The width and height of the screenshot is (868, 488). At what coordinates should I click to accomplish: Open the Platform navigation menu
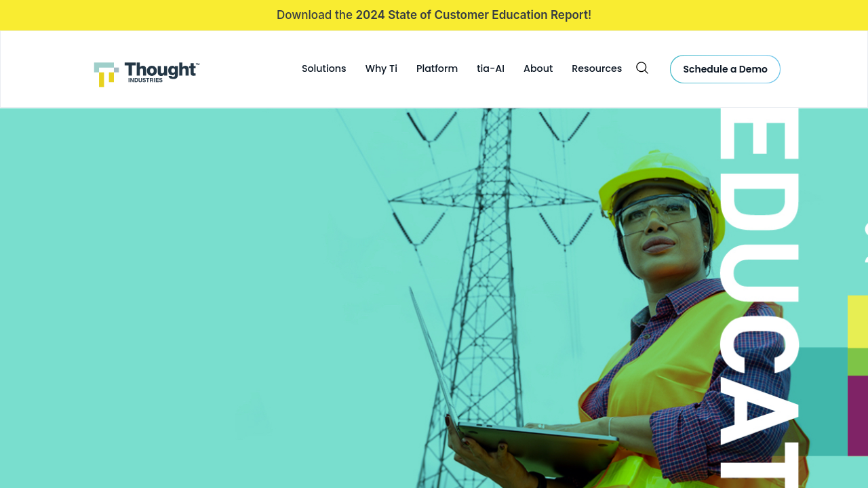point(437,68)
